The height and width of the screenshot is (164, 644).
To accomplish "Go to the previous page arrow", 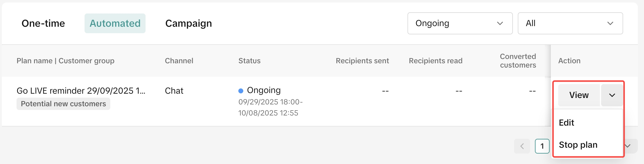I will [522, 146].
